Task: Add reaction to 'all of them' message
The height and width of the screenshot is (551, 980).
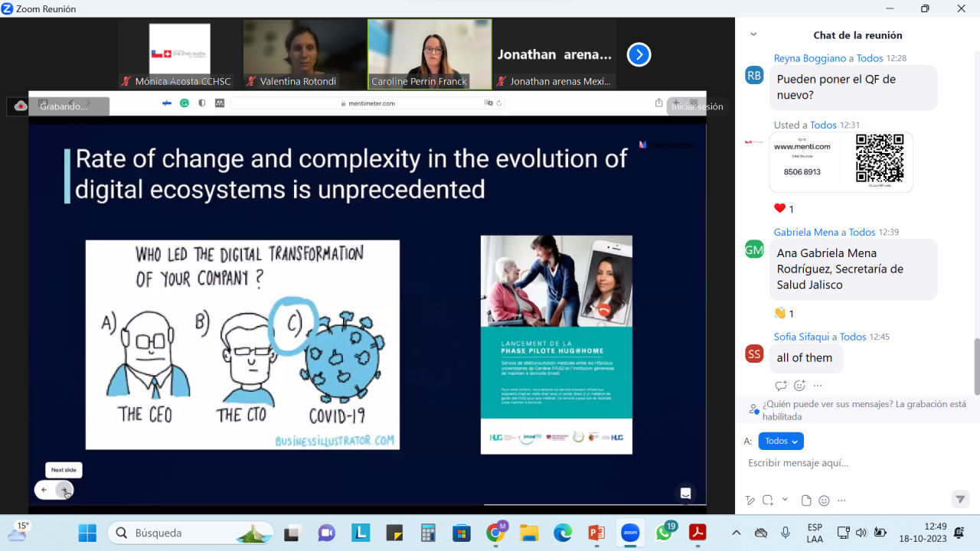Action: [799, 386]
